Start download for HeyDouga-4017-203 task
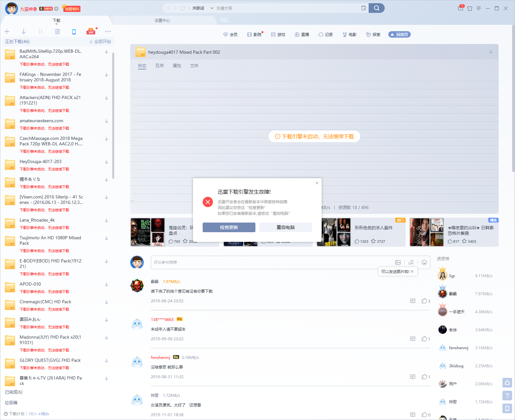The height and width of the screenshot is (420, 515). [106, 162]
